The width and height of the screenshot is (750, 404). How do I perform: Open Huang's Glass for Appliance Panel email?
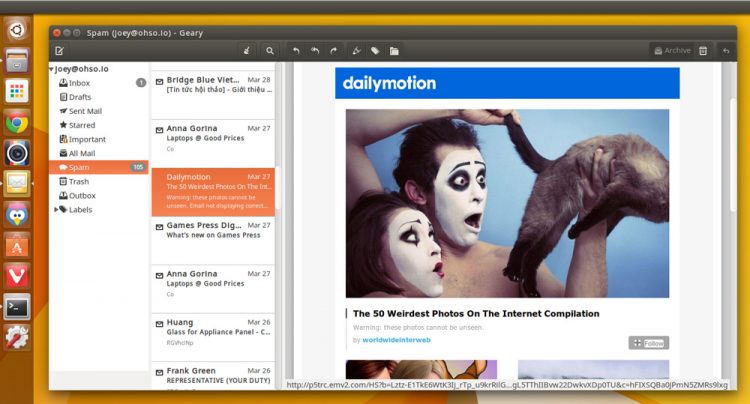click(x=213, y=338)
